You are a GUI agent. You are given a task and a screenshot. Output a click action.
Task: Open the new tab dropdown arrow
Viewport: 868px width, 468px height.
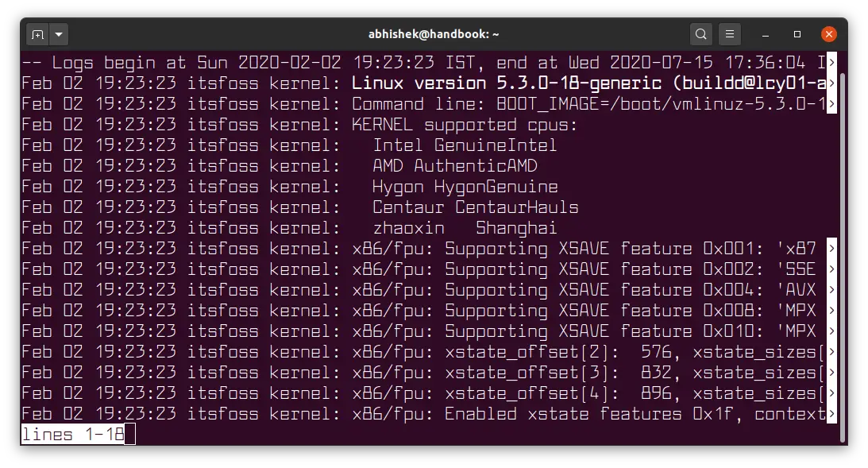(x=58, y=34)
